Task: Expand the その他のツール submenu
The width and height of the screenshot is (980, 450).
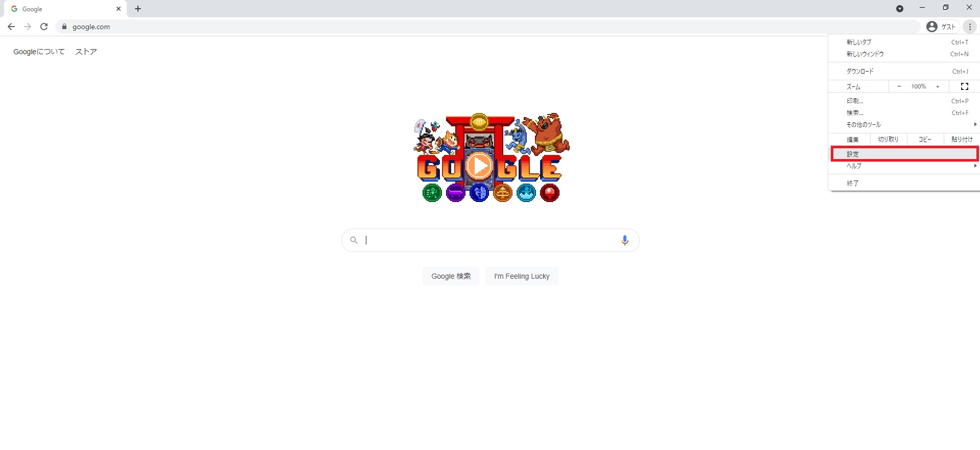Action: [x=904, y=124]
